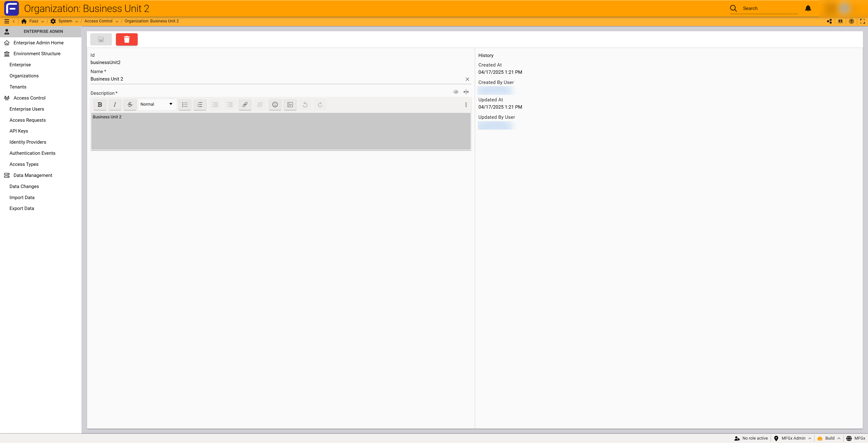Click inside the description text area
The width and height of the screenshot is (868, 443).
(x=281, y=131)
